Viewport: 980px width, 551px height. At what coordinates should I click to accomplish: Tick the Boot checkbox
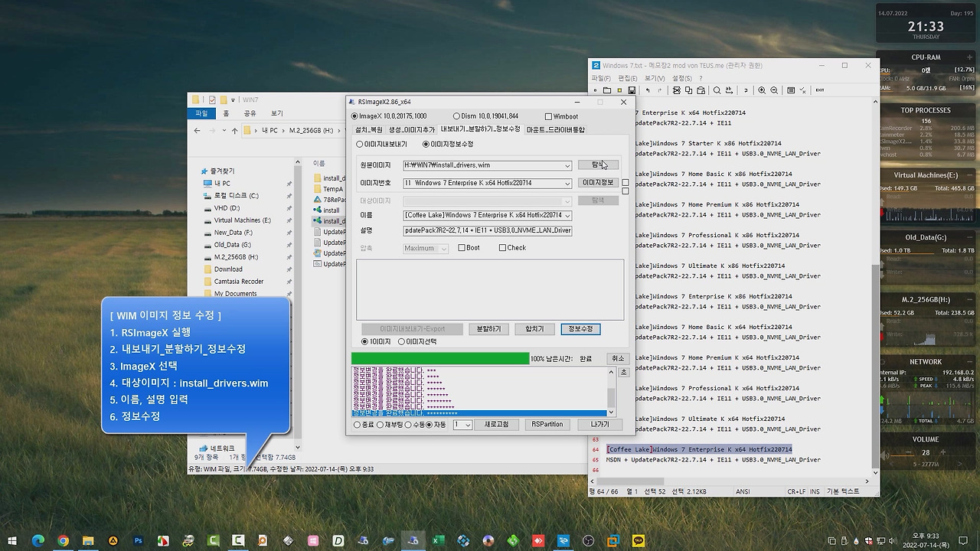(x=469, y=248)
